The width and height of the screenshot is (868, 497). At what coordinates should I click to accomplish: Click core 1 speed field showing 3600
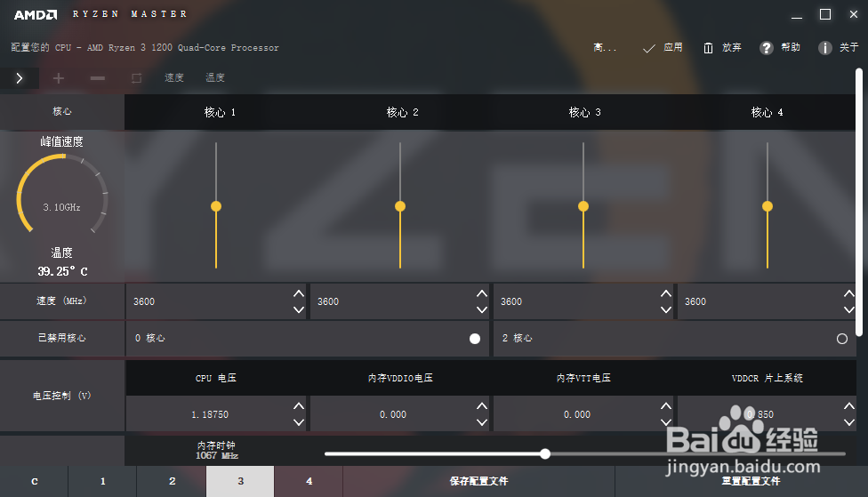pos(216,301)
